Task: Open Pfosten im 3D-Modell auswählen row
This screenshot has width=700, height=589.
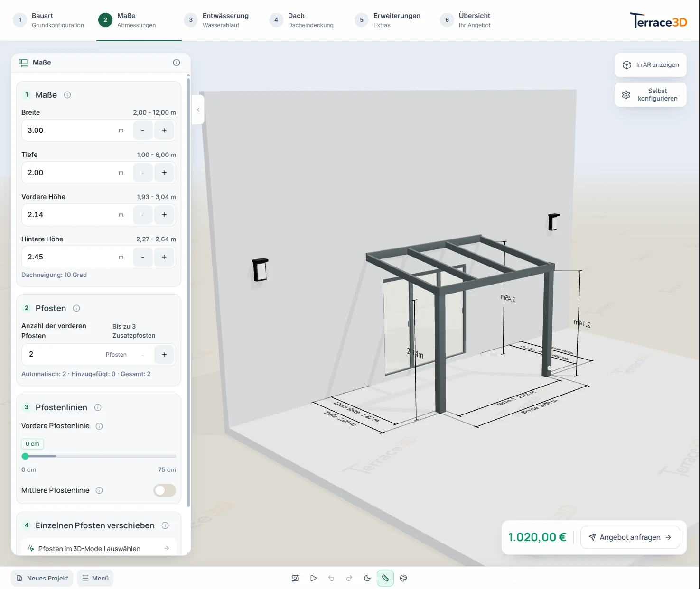Action: click(99, 549)
